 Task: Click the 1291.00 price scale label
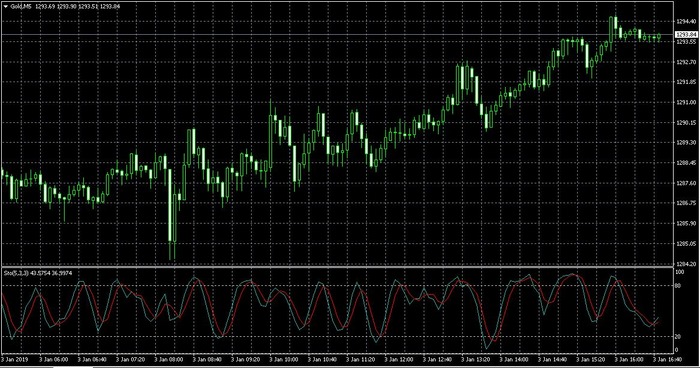(x=685, y=102)
